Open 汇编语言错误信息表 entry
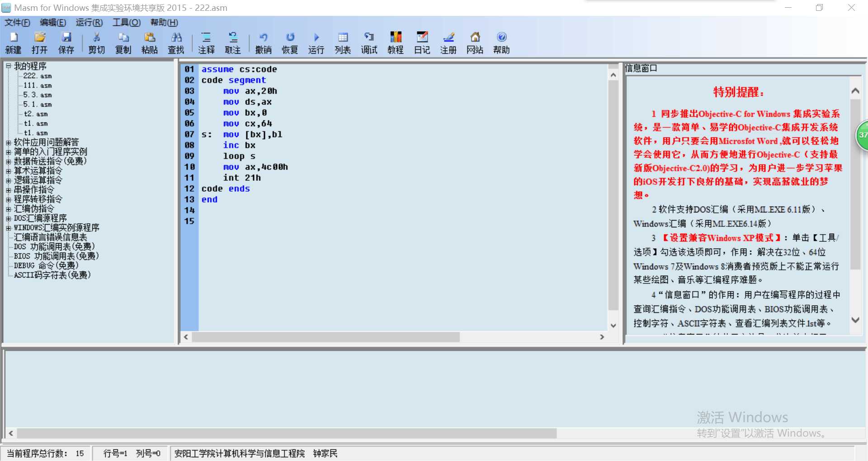The height and width of the screenshot is (461, 868). tap(50, 237)
